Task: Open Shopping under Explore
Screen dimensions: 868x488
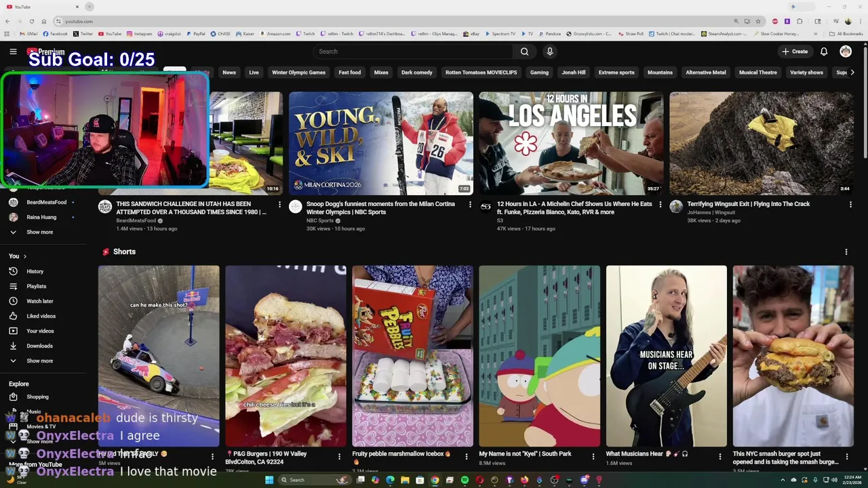Action: pyautogui.click(x=37, y=396)
